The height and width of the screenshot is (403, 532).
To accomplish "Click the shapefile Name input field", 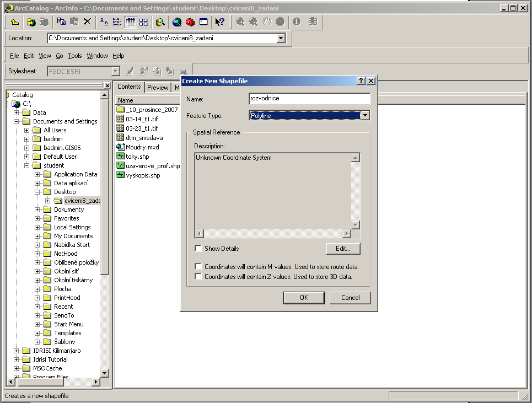I will tap(309, 98).
